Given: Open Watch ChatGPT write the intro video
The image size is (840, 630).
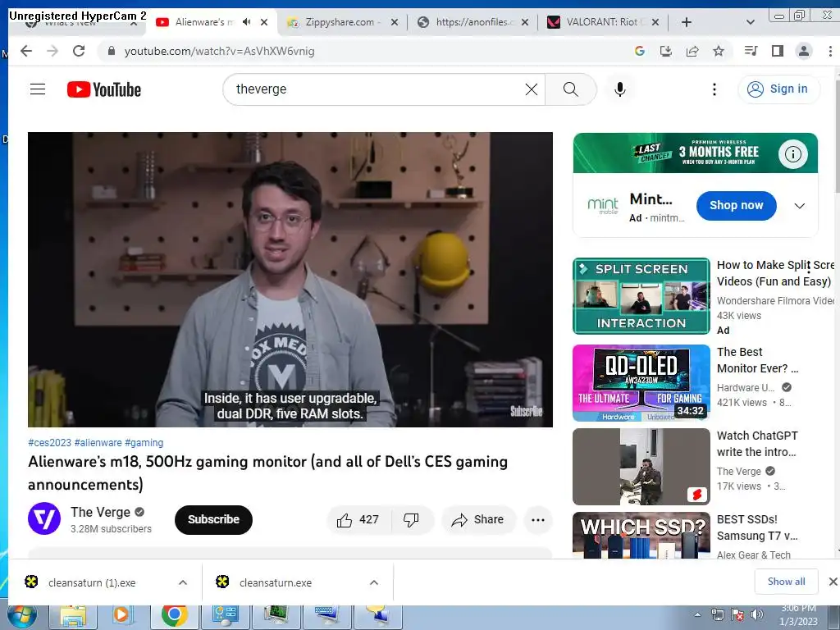Looking at the screenshot, I should tap(641, 467).
